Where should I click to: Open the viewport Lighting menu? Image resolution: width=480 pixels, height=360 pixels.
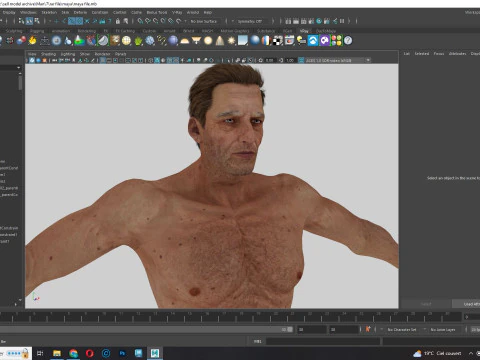tap(68, 54)
